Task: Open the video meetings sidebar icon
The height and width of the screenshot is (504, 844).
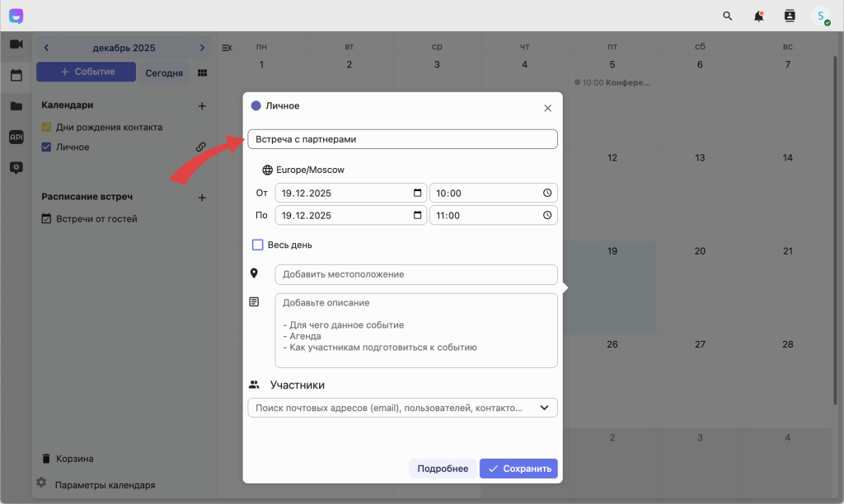Action: tap(16, 44)
